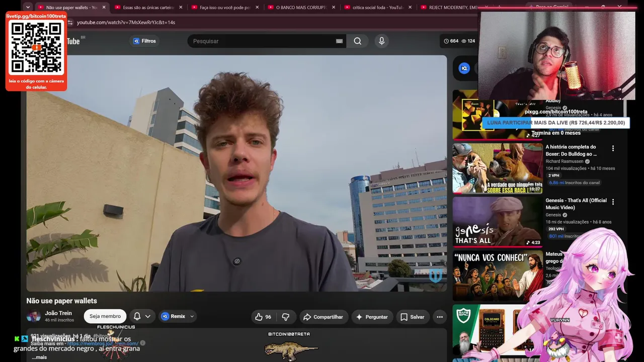The width and height of the screenshot is (644, 362).
Task: Open the notification bell dropdown
Action: 142,316
